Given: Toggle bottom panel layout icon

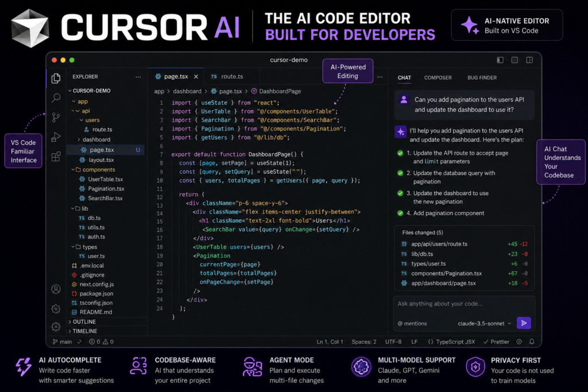Looking at the screenshot, I should [515, 60].
